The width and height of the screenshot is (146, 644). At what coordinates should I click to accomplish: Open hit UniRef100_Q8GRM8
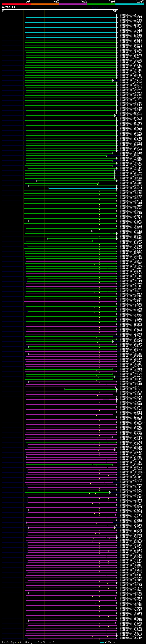(x=131, y=75)
